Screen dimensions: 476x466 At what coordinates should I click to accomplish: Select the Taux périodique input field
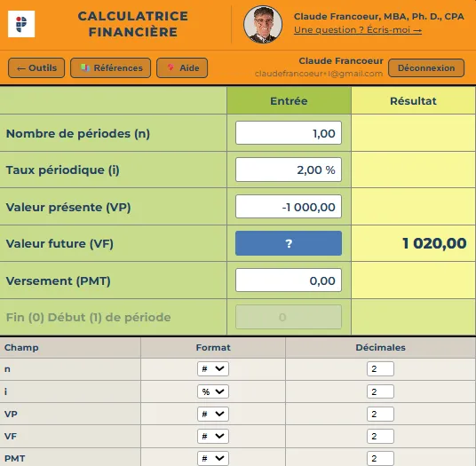coord(289,170)
